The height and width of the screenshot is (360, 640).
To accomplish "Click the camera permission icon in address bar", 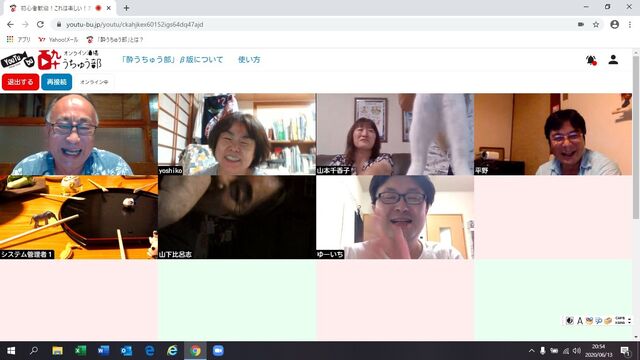I will pos(581,24).
